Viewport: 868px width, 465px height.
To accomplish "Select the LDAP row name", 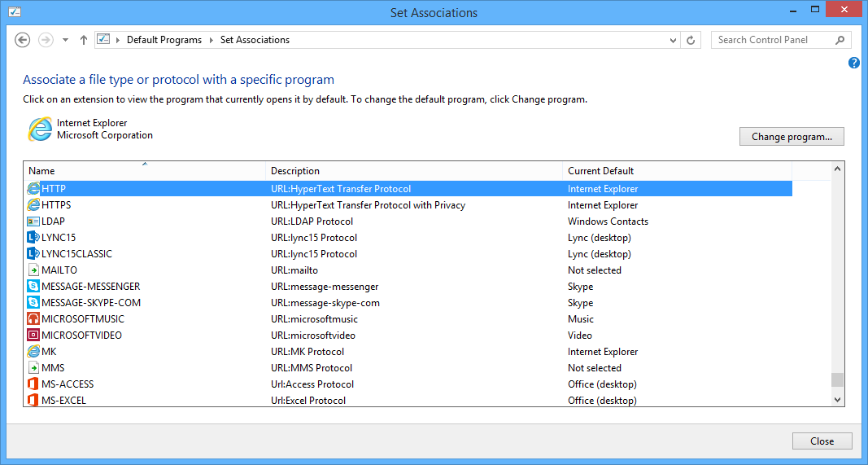I will pyautogui.click(x=53, y=222).
